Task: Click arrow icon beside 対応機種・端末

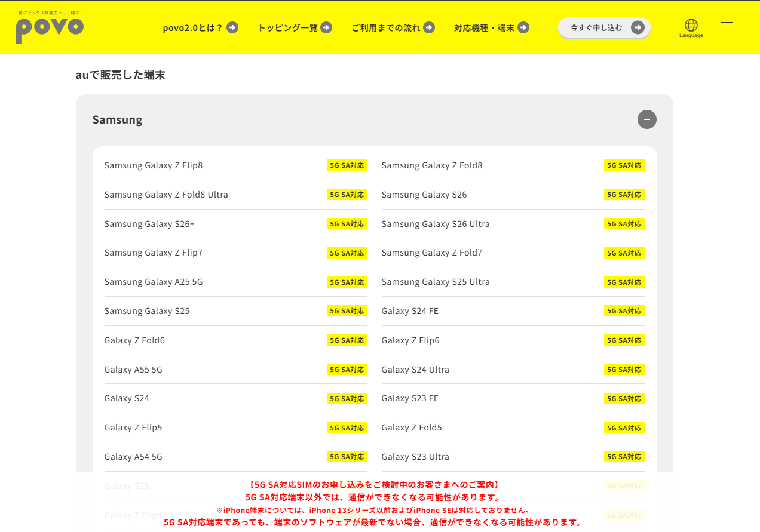Action: pyautogui.click(x=523, y=27)
